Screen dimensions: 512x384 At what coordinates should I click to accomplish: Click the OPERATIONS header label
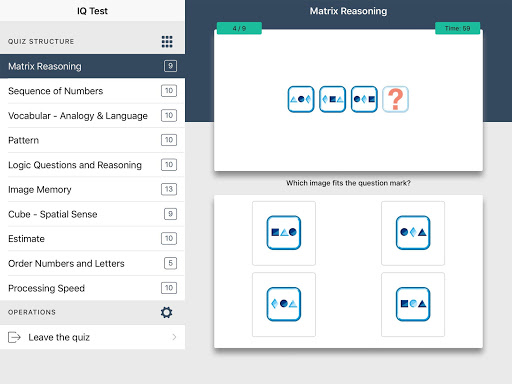coord(32,312)
